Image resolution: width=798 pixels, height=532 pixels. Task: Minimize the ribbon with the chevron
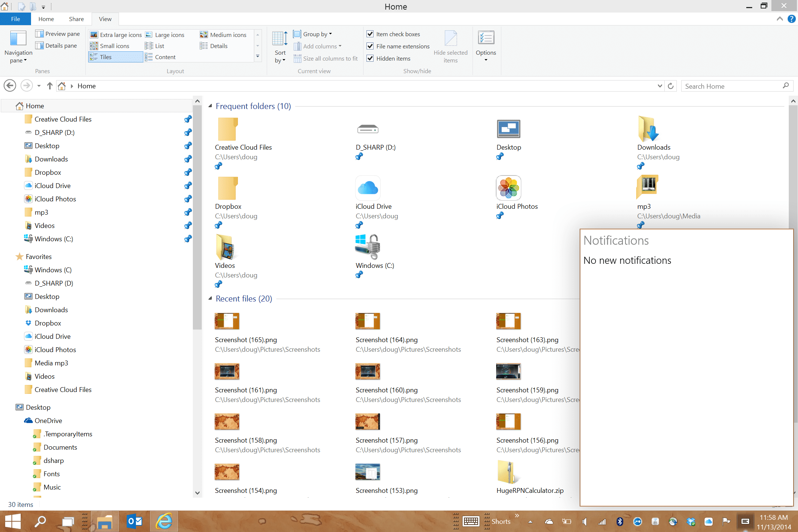click(x=780, y=19)
